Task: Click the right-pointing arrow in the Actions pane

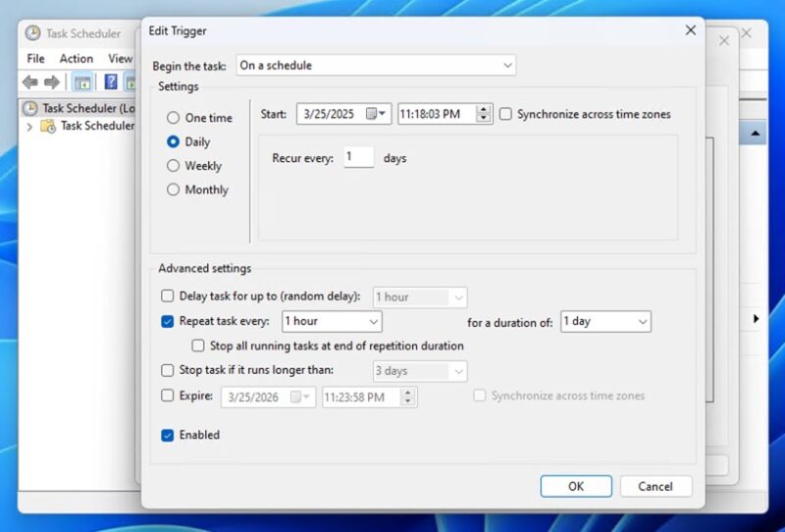Action: tap(756, 319)
